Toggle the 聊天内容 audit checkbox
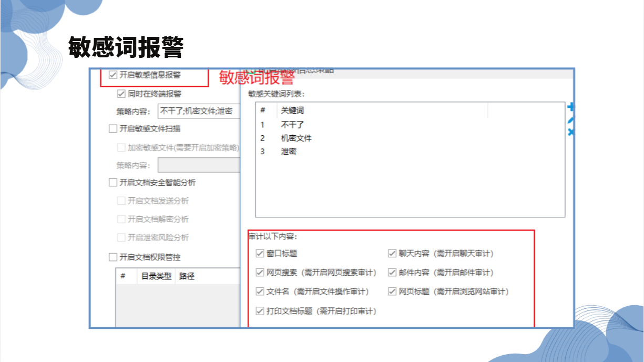 coord(392,253)
